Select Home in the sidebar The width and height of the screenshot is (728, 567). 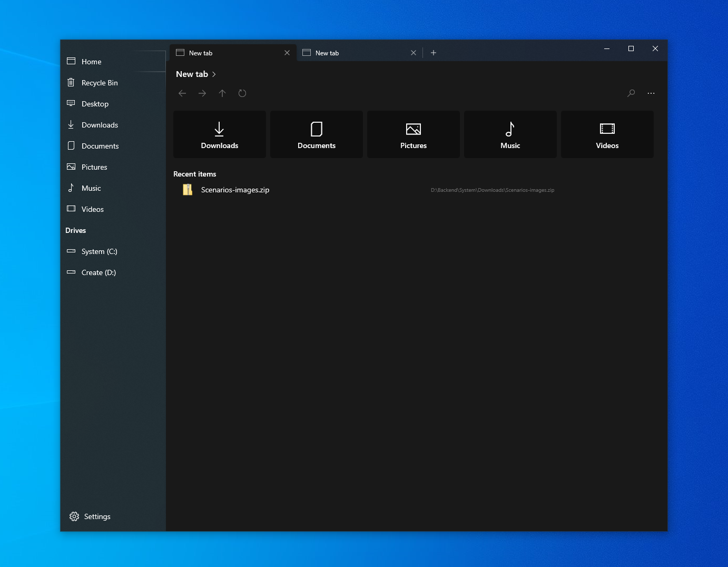[91, 62]
